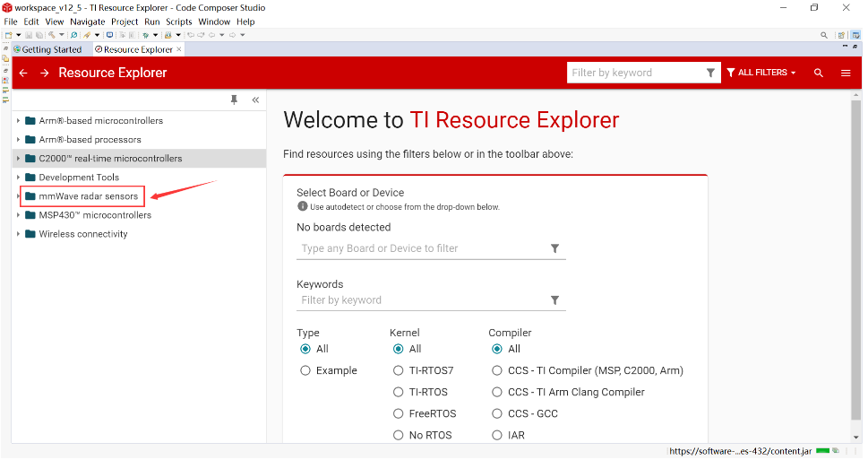Image resolution: width=868 pixels, height=460 pixels.
Task: Open the Project menu
Action: coord(125,22)
